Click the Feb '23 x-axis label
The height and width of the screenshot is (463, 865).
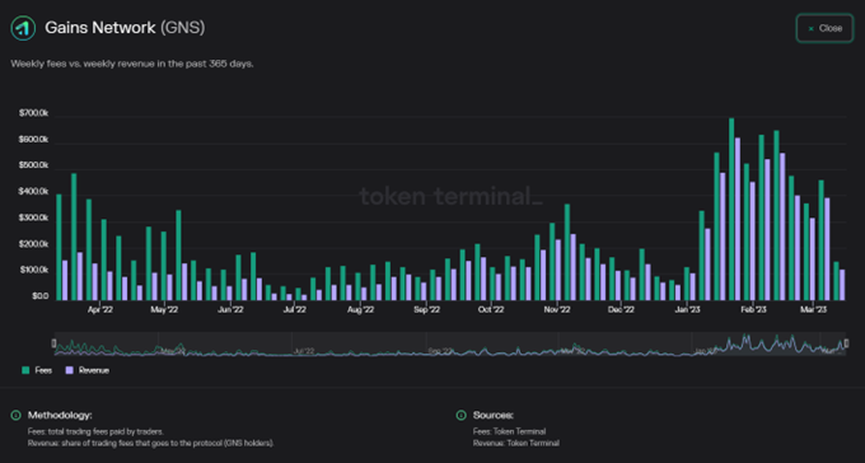coord(753,310)
